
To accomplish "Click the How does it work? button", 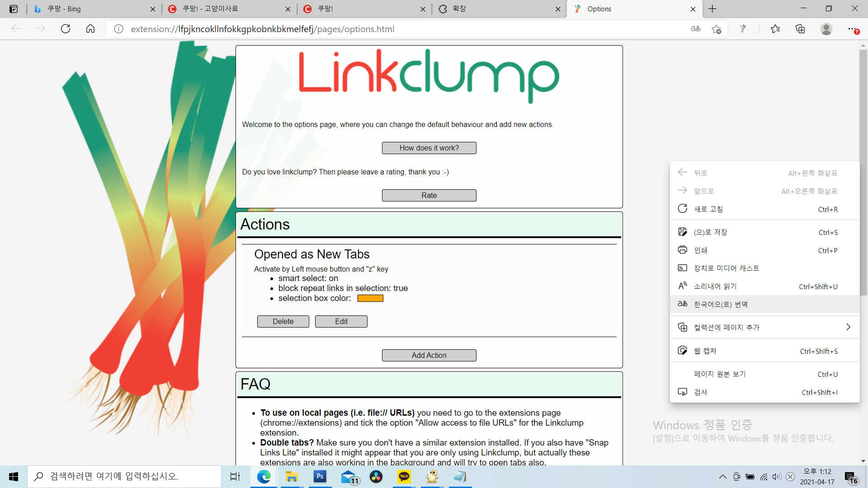I will pyautogui.click(x=429, y=148).
